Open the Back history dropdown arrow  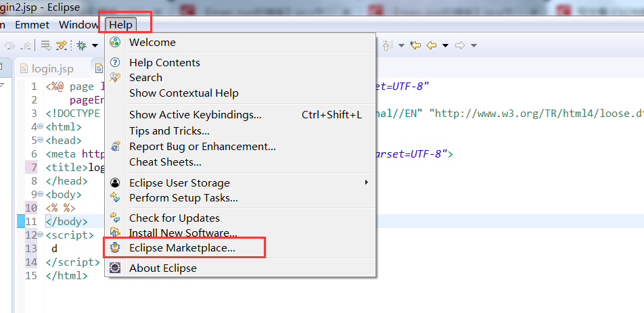click(445, 45)
